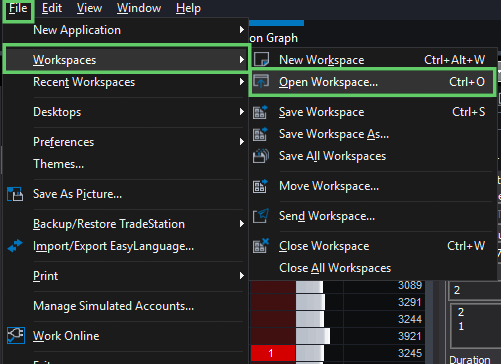The height and width of the screenshot is (364, 501).
Task: Click the Move Workspace icon
Action: click(x=260, y=186)
